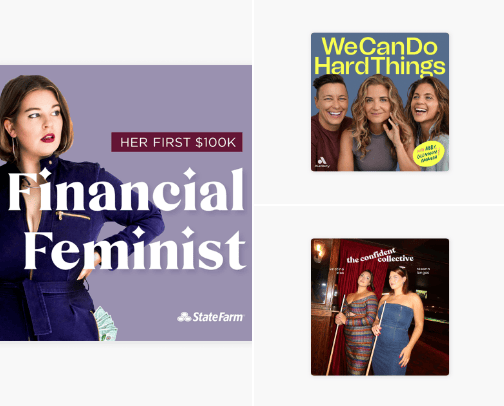Click the sparkle star above Financial's second i

click(190, 174)
